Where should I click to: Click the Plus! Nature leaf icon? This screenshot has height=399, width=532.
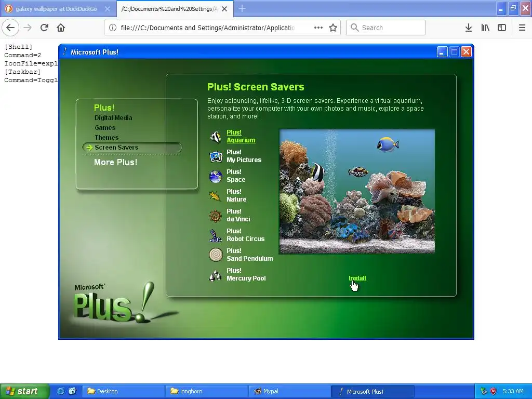pyautogui.click(x=216, y=196)
